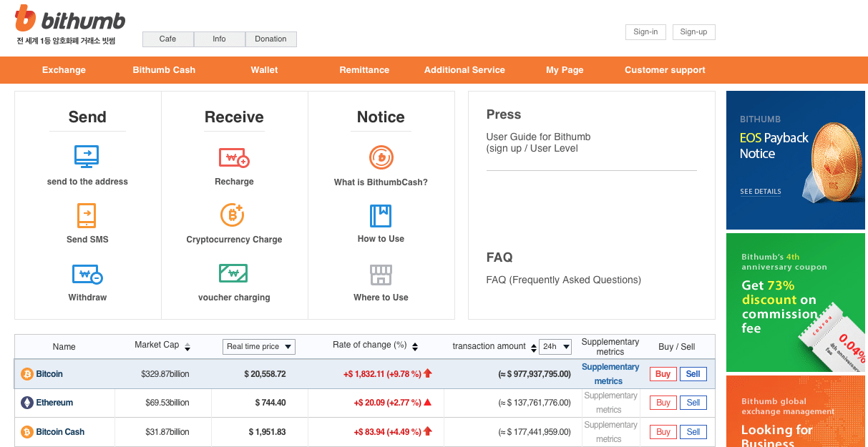Click the send to the address label
868x447 pixels.
coord(87,182)
